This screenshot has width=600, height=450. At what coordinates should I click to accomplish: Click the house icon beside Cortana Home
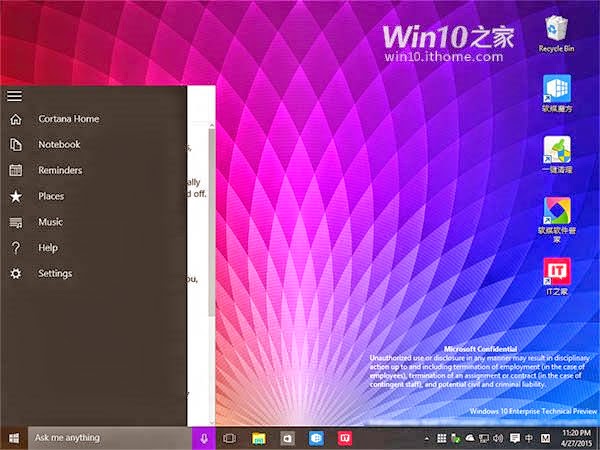click(x=16, y=119)
